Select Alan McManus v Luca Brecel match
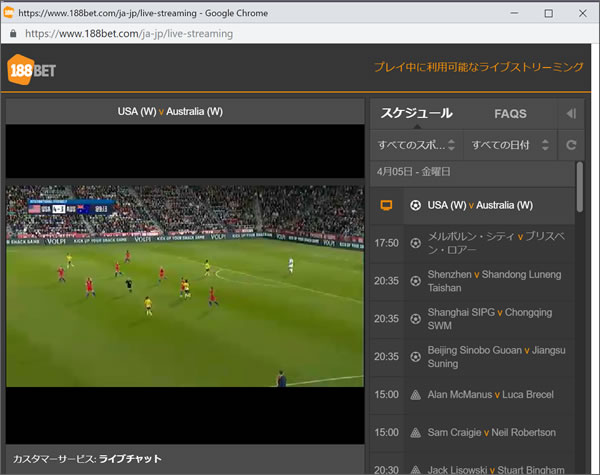600x475 pixels. coord(491,395)
